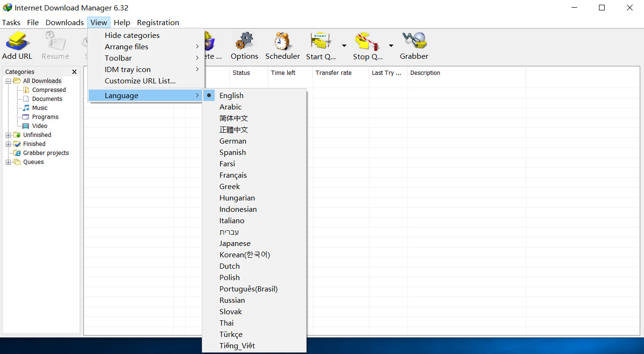The image size is (644, 354).
Task: Select Farsi language option
Action: pos(254,163)
